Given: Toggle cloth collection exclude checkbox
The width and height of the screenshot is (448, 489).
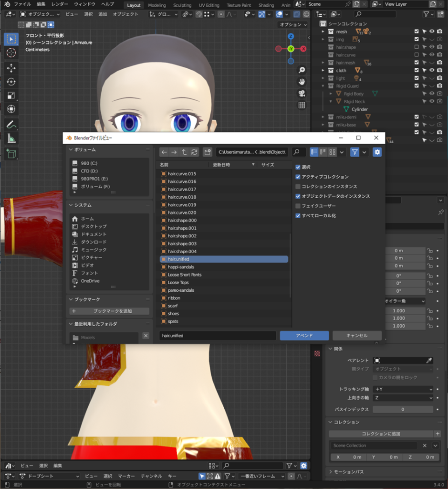Looking at the screenshot, I should pyautogui.click(x=417, y=70).
